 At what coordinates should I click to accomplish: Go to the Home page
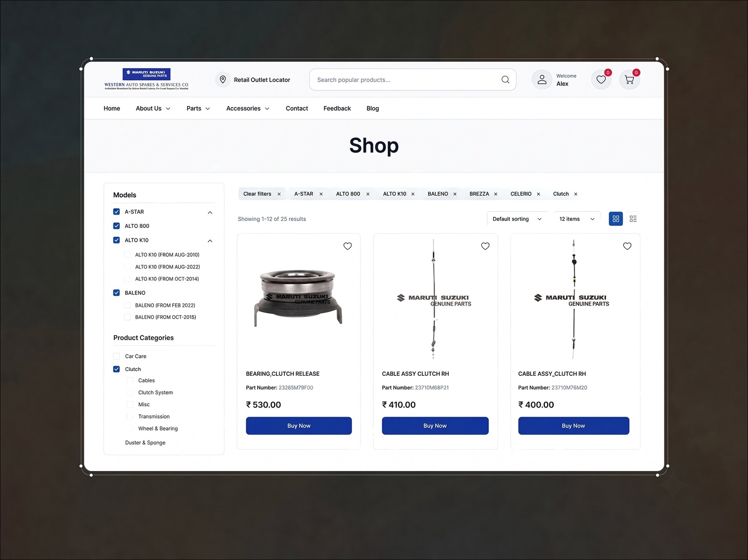112,109
